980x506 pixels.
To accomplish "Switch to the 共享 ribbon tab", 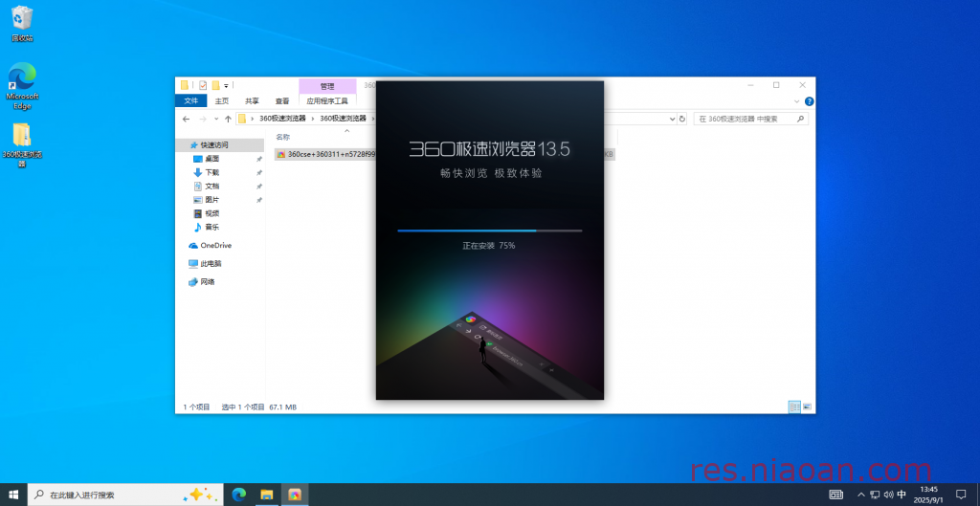I will pyautogui.click(x=252, y=100).
